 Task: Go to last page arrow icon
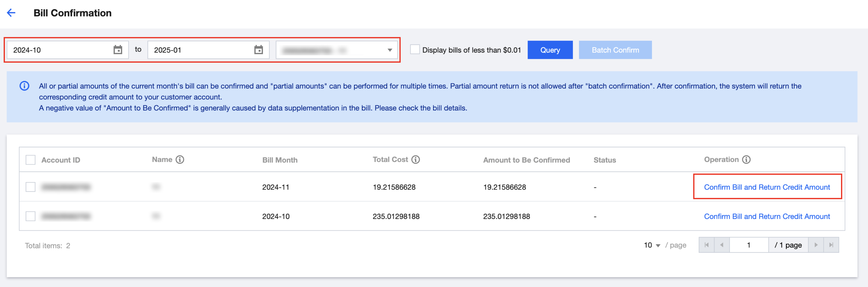(831, 245)
